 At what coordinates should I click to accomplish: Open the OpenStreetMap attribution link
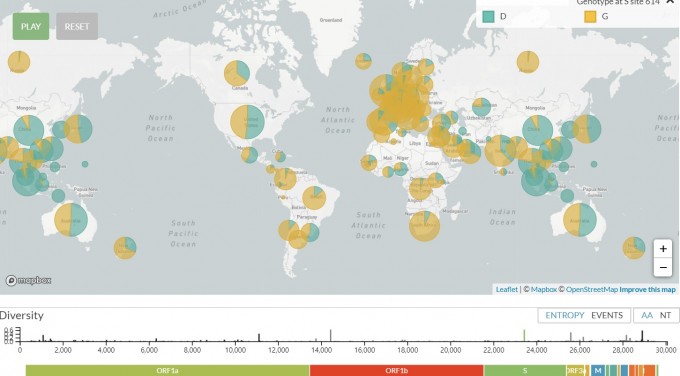[x=592, y=289]
